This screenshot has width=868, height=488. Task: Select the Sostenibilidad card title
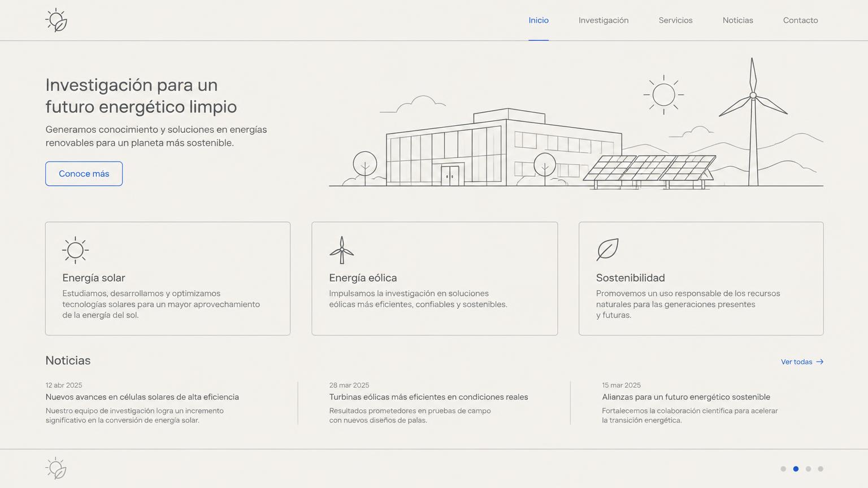[x=630, y=278]
